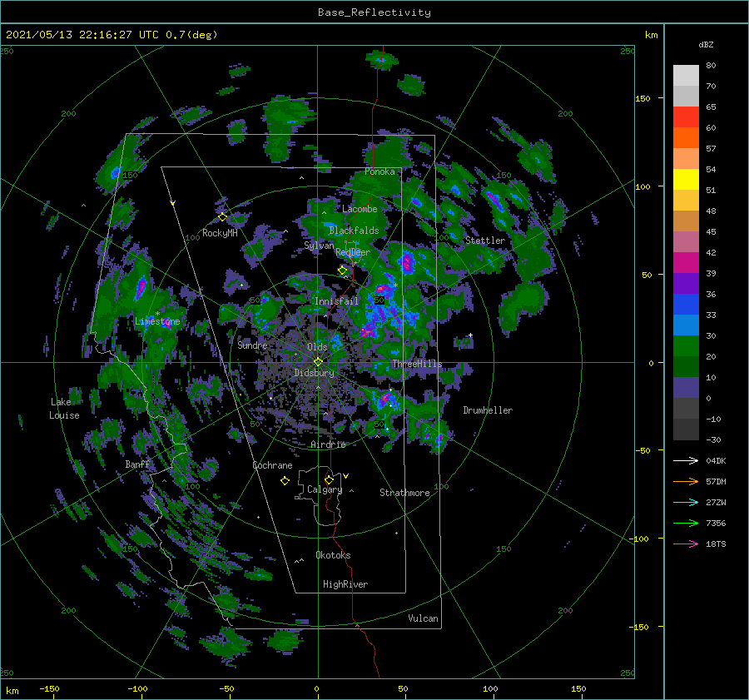Click the 80 dBZ legend value
This screenshot has height=700, width=749.
(711, 65)
